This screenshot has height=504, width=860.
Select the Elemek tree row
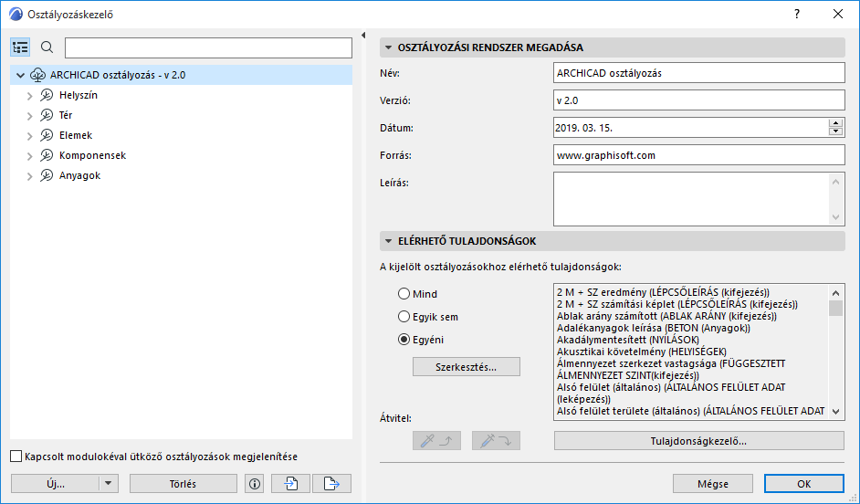[x=181, y=135]
